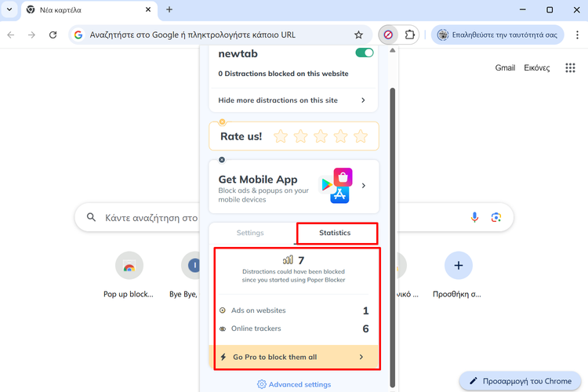Select the Statistics tab
Screen dimensions: 588x392
pyautogui.click(x=335, y=233)
